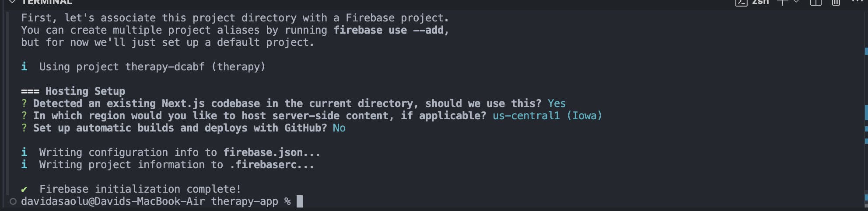
Task: Click the command decoration circle beside the prompt
Action: pyautogui.click(x=13, y=201)
